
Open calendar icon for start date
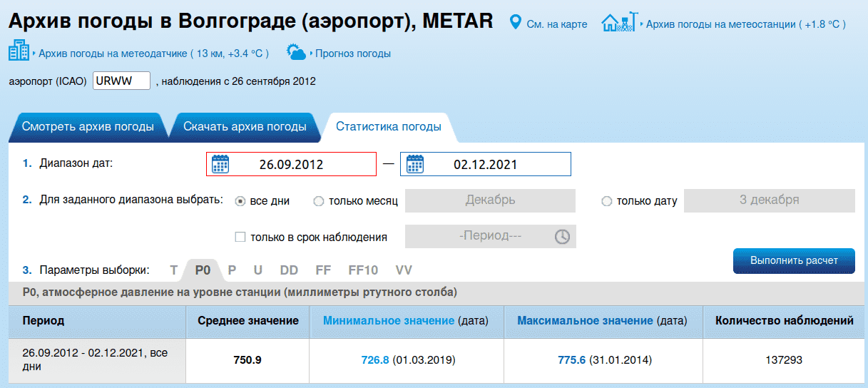(x=220, y=164)
